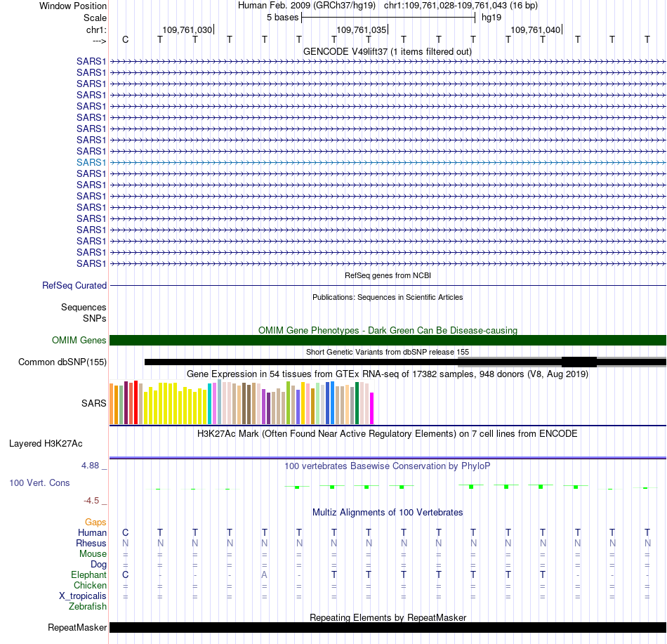Click the C base in the ruler sequence
This screenshot has height=644, width=667.
pyautogui.click(x=125, y=40)
